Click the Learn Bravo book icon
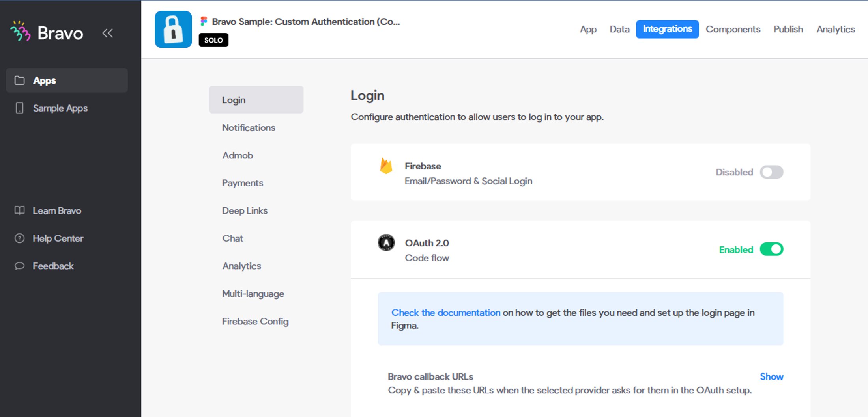Image resolution: width=868 pixels, height=417 pixels. point(19,210)
